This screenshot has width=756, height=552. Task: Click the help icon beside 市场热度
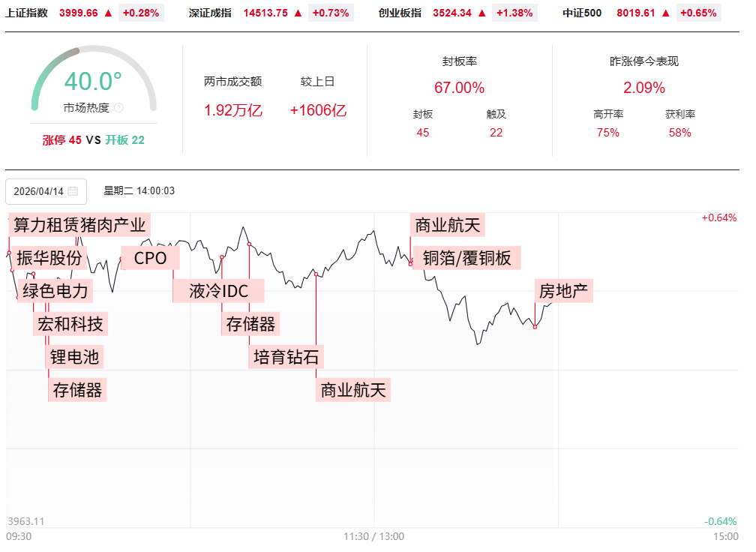pos(119,108)
